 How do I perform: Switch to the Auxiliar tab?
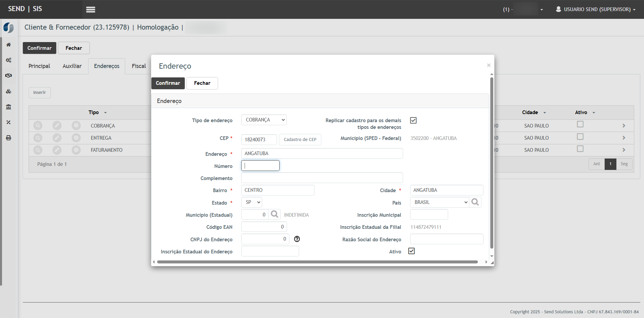pos(72,66)
